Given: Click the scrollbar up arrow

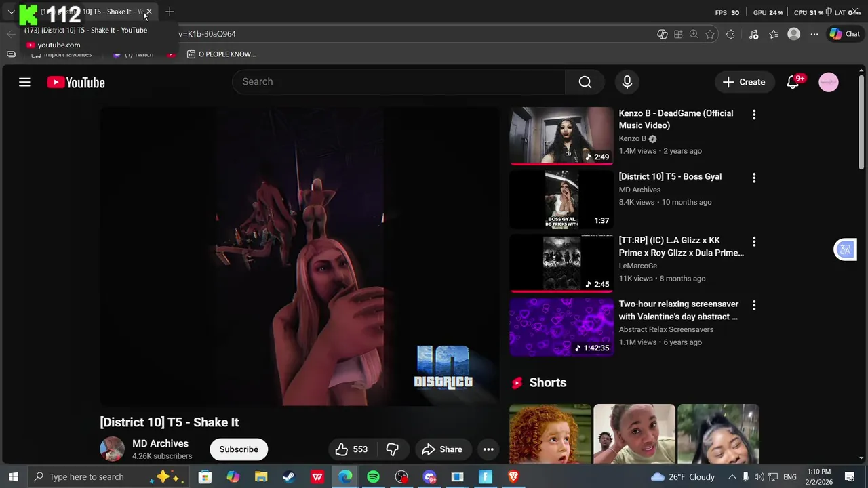Looking at the screenshot, I should (862, 69).
